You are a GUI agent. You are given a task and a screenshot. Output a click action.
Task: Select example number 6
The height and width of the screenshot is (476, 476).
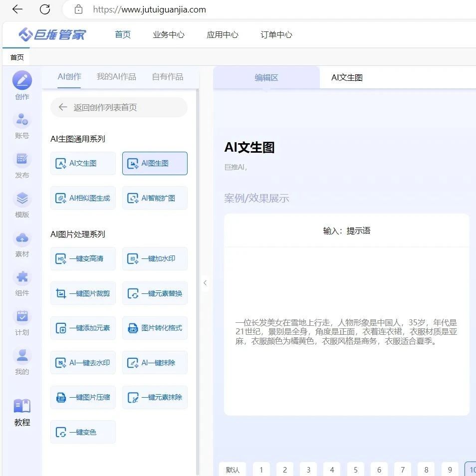coord(379,470)
